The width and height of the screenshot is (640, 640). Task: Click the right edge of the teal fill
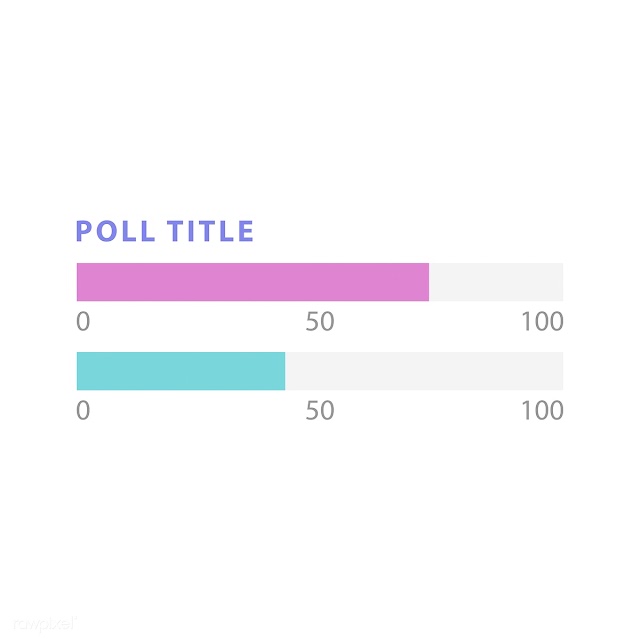(x=284, y=371)
